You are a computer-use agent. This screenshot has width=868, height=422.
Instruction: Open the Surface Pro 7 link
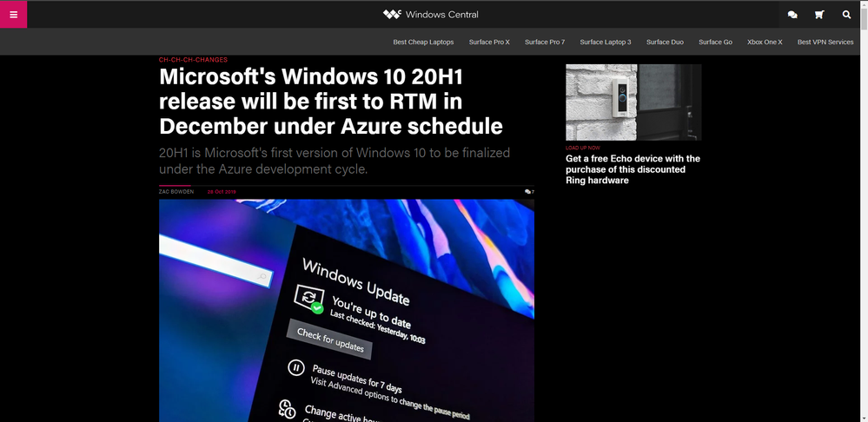coord(545,42)
